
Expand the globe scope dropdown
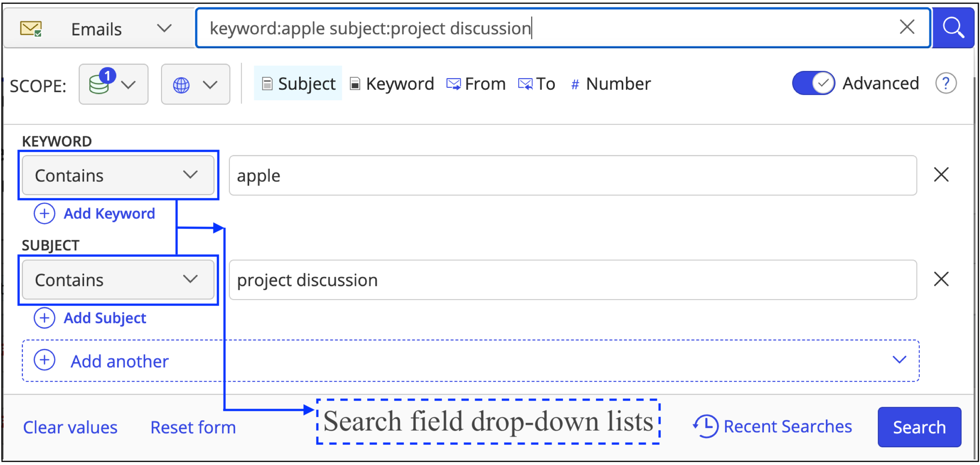(195, 85)
